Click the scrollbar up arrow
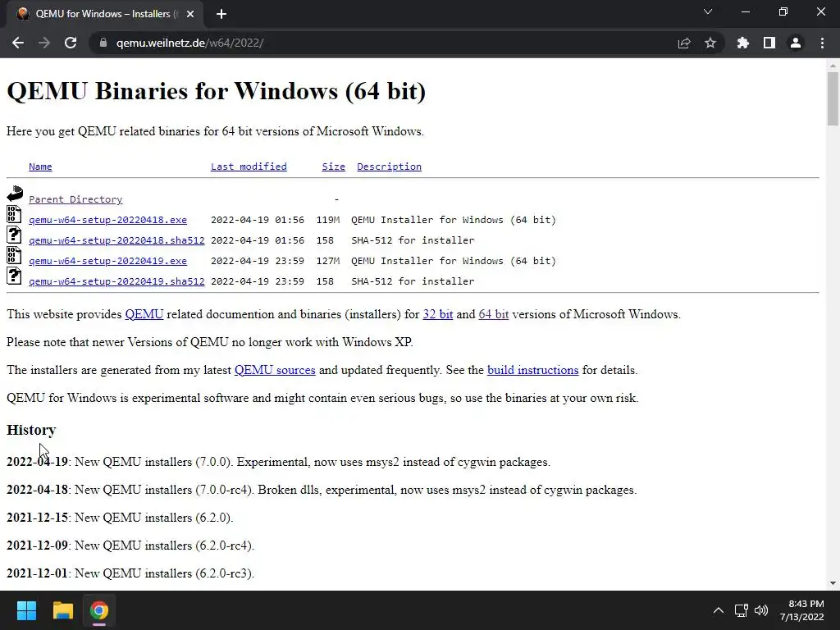 [x=833, y=66]
